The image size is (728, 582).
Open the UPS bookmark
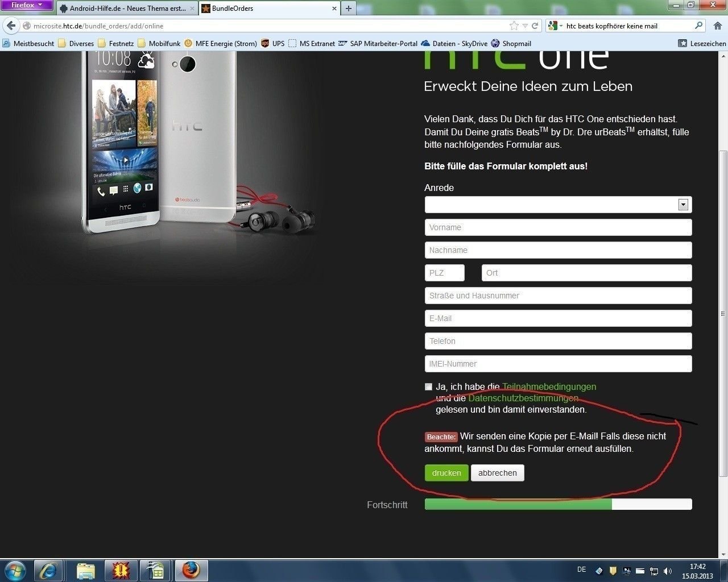pos(272,43)
